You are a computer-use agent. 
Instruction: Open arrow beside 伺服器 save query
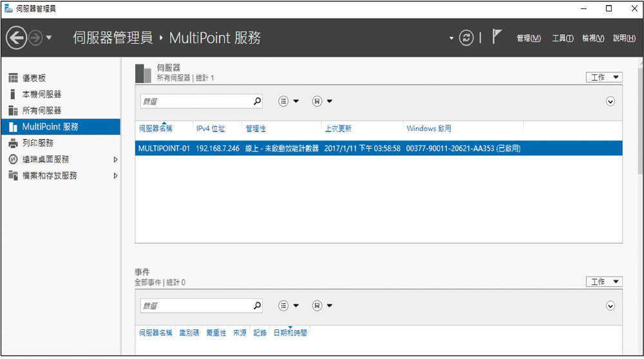pos(329,101)
